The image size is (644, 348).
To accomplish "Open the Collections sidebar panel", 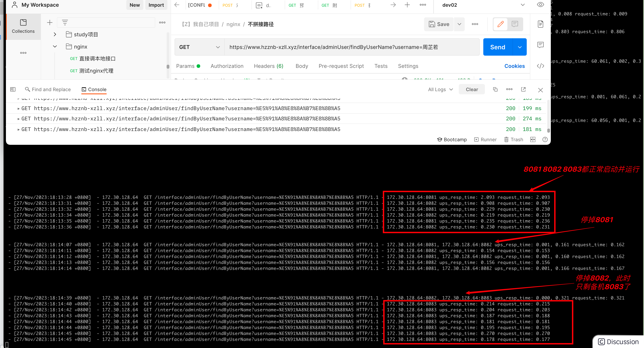I will click(x=23, y=26).
